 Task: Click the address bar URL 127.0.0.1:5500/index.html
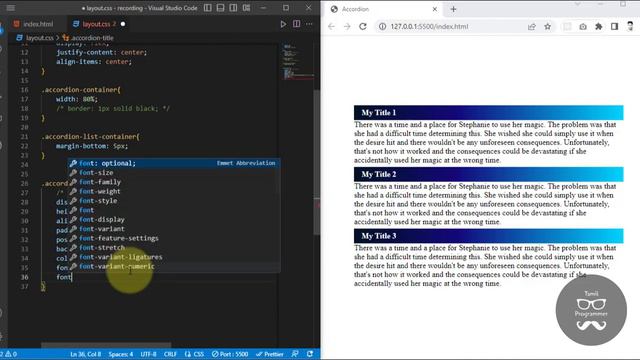[429, 27]
